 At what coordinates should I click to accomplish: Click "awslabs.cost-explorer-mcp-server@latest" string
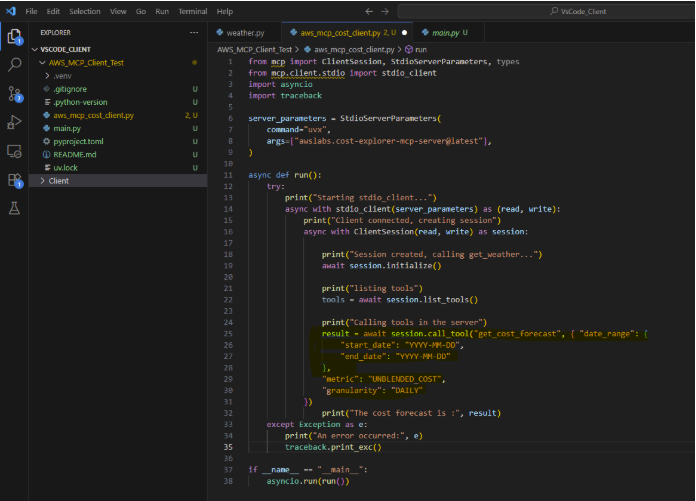coord(388,141)
